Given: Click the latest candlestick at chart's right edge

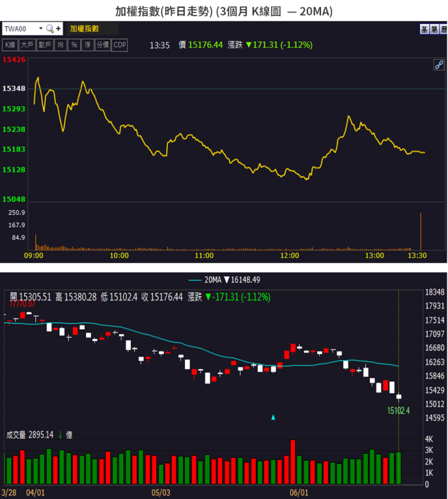Looking at the screenshot, I should (399, 396).
